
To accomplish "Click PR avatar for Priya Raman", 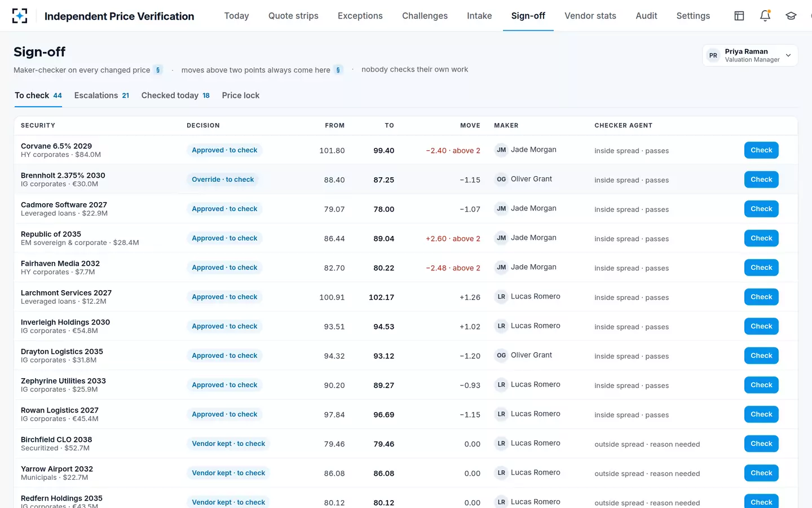I will point(713,55).
